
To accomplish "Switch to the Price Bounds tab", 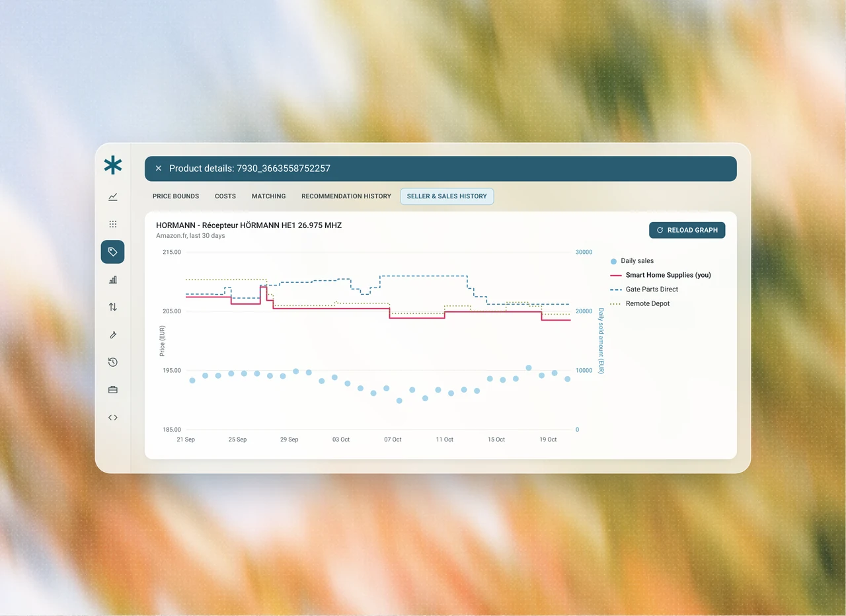I will pyautogui.click(x=176, y=196).
